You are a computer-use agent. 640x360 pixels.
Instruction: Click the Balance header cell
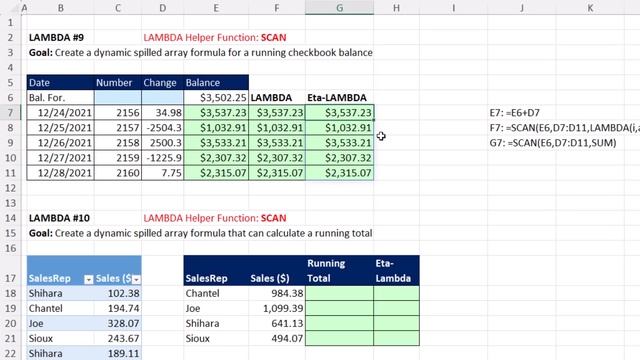click(x=216, y=82)
